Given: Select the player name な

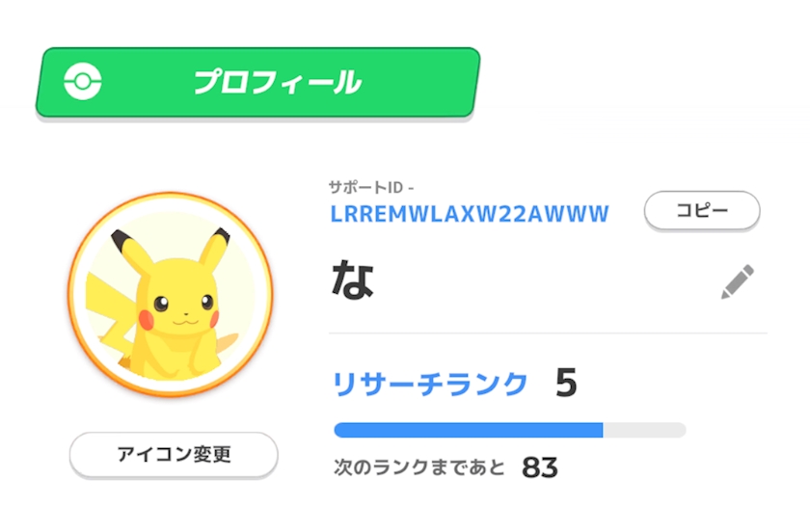Looking at the screenshot, I should coord(352,279).
